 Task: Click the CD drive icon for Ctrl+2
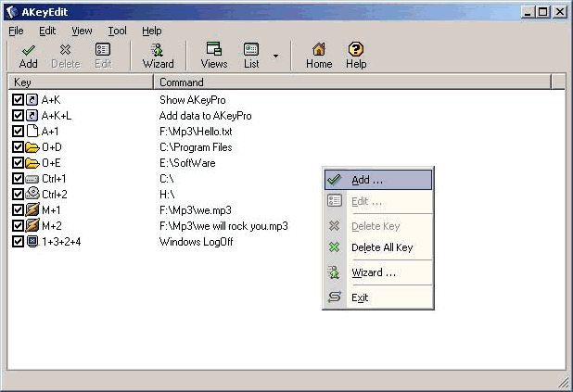tap(32, 194)
